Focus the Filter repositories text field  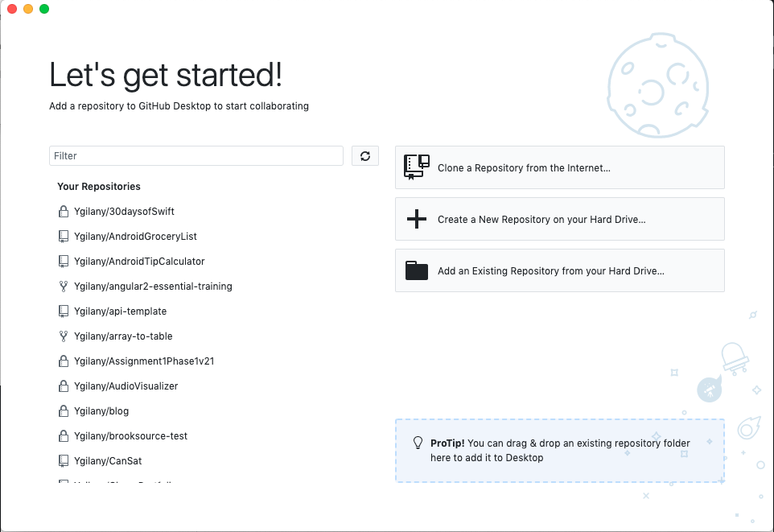point(196,156)
